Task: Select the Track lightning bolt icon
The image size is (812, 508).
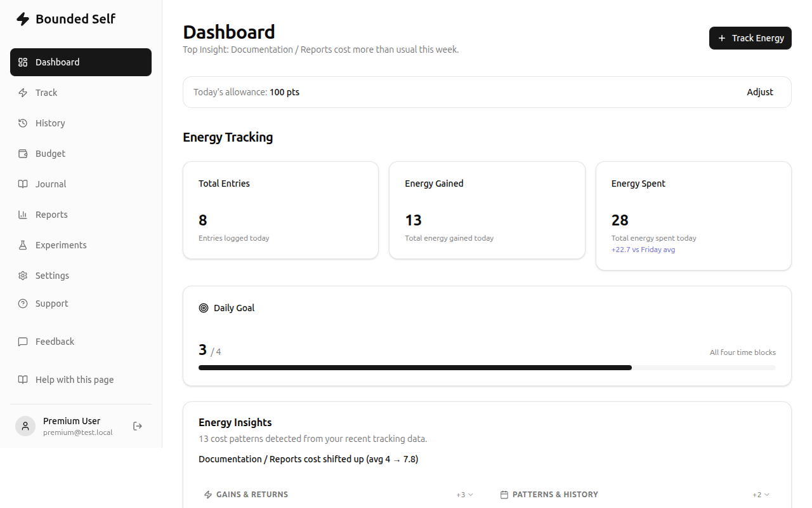Action: pyautogui.click(x=23, y=92)
